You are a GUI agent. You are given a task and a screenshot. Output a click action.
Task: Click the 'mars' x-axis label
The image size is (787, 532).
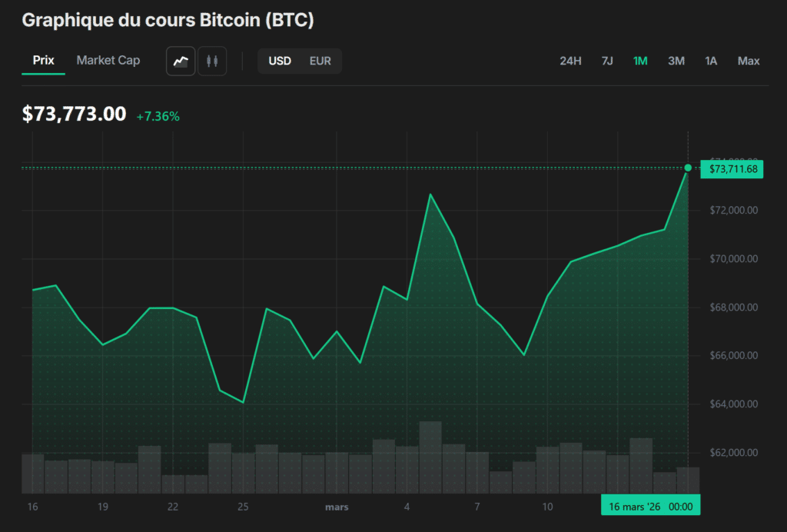click(x=337, y=507)
